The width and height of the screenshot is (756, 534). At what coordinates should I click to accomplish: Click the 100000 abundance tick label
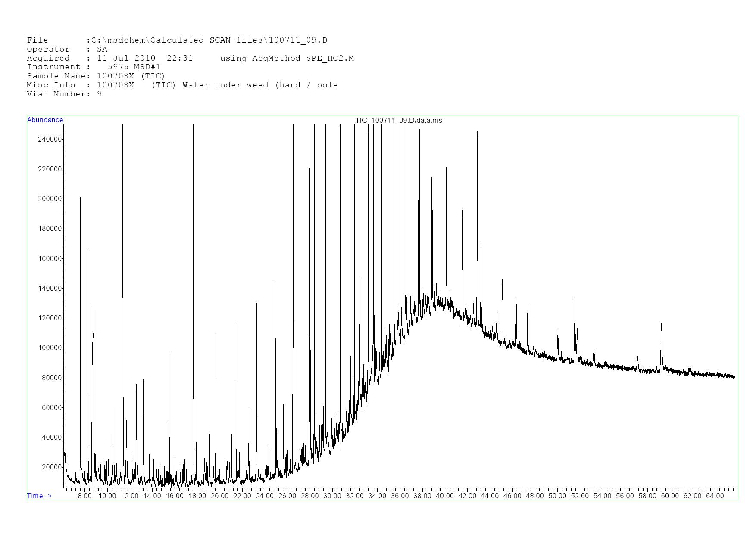(x=50, y=348)
